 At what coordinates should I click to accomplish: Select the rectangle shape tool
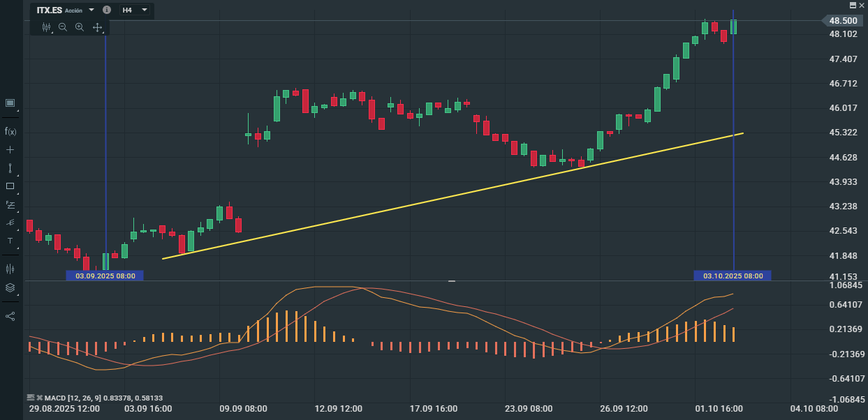pos(10,186)
